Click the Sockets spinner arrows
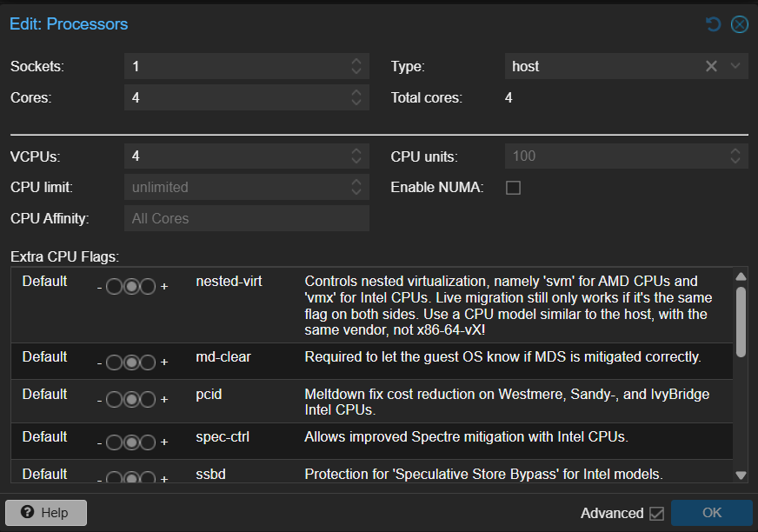This screenshot has height=532, width=758. [x=356, y=66]
